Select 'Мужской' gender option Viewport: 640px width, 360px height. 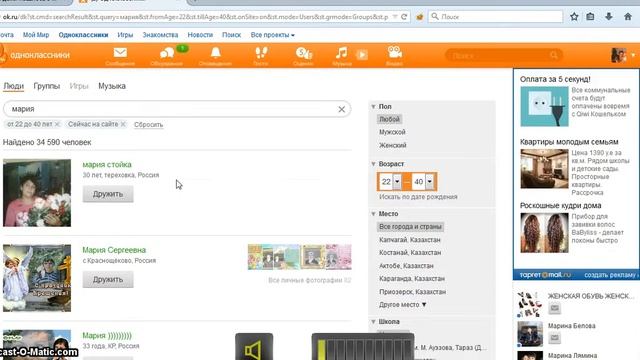(392, 132)
